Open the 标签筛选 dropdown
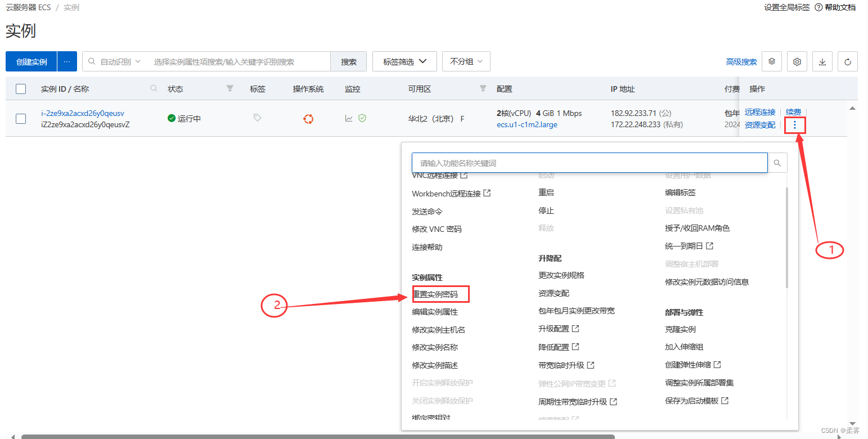The image size is (868, 439). pyautogui.click(x=404, y=62)
